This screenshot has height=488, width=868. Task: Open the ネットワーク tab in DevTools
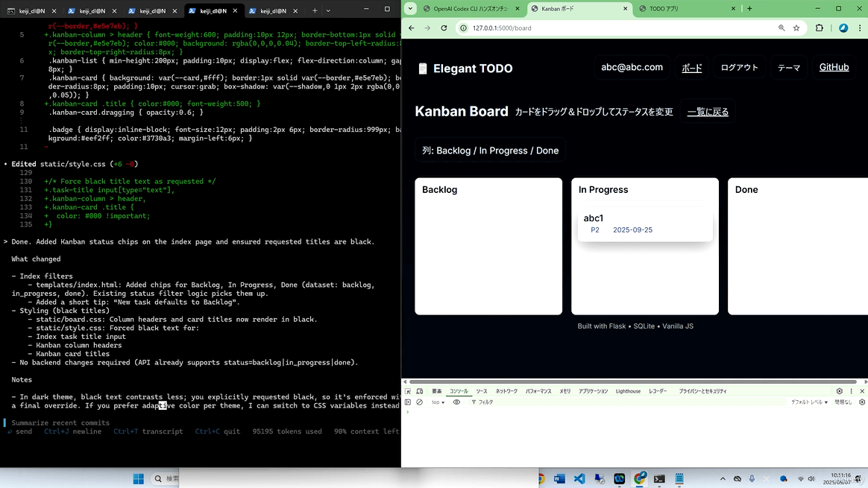coord(506,391)
